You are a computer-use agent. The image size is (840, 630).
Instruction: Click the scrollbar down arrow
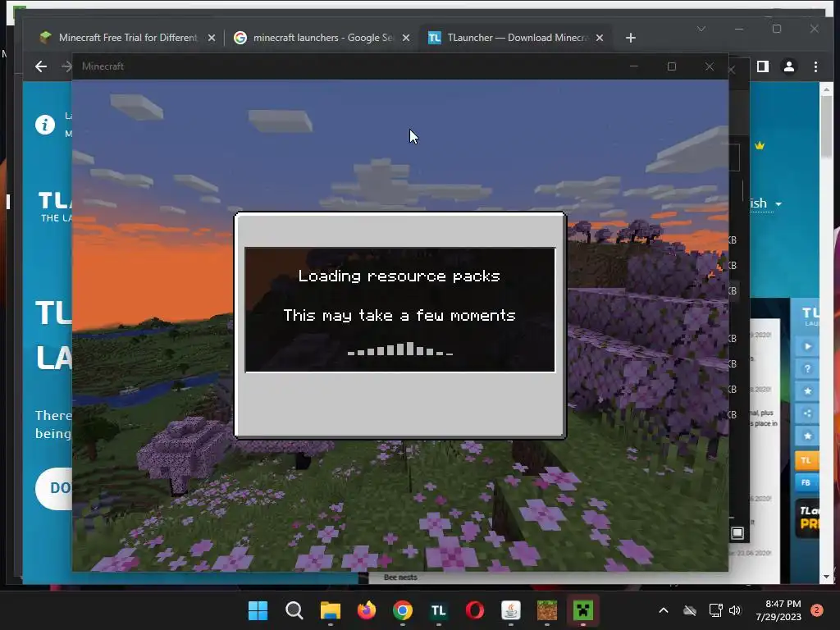click(826, 577)
